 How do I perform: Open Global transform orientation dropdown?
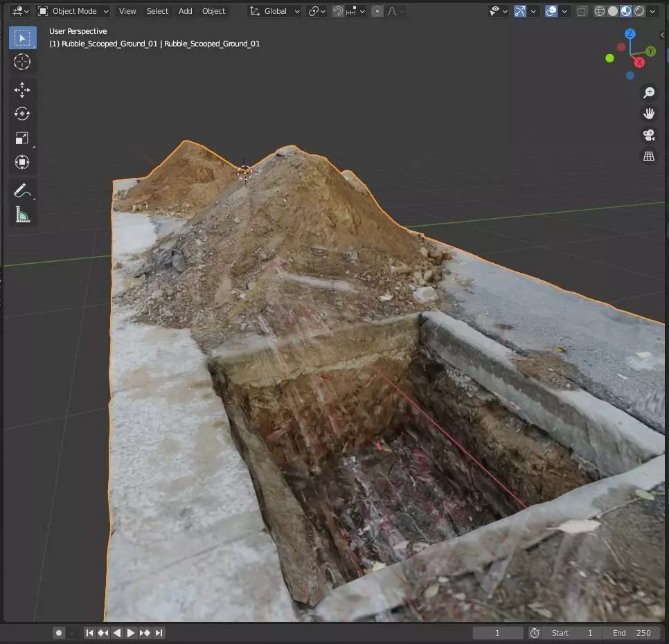(274, 11)
